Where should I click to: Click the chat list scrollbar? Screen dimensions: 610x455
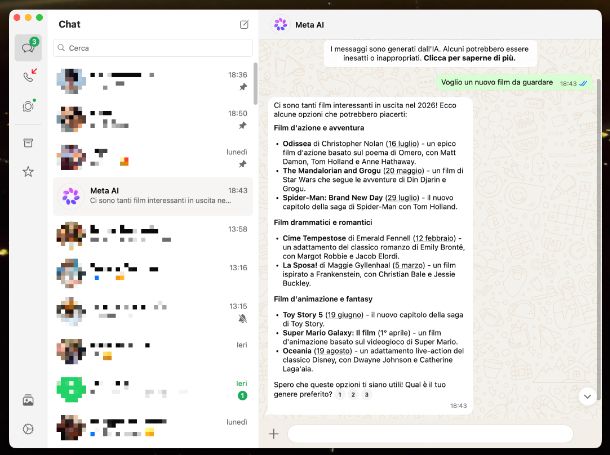pos(255,84)
